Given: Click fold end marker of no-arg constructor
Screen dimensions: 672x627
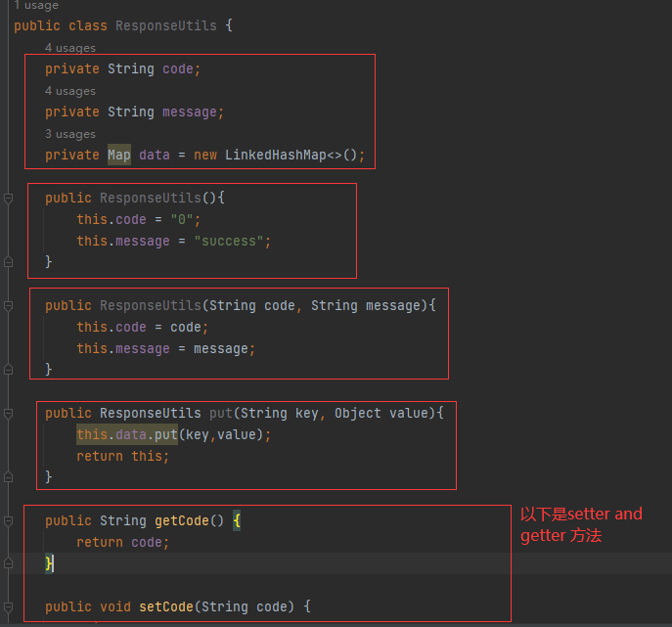Looking at the screenshot, I should click(8, 262).
